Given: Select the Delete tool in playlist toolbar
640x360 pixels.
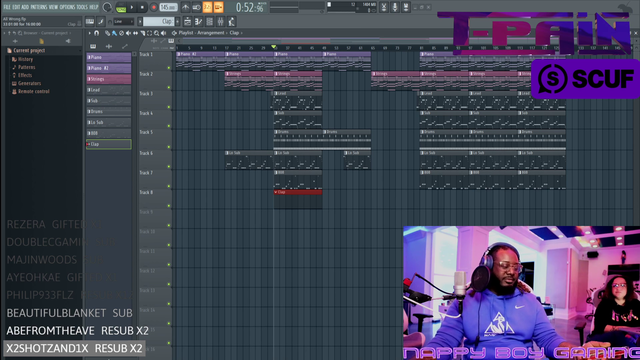Looking at the screenshot, I should (121, 33).
